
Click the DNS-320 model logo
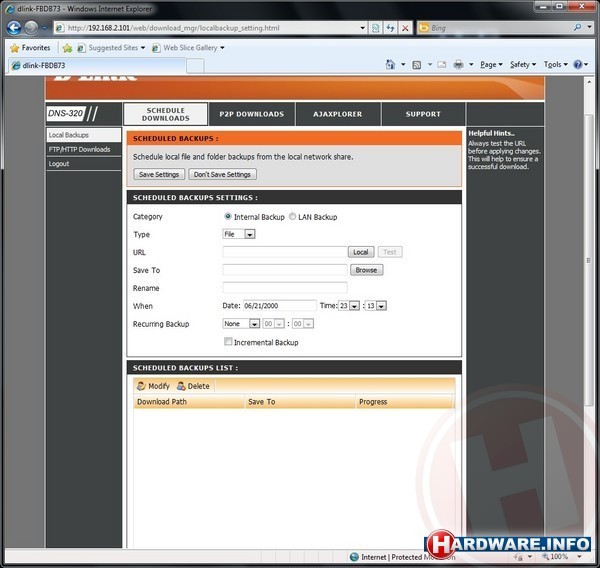[72, 114]
